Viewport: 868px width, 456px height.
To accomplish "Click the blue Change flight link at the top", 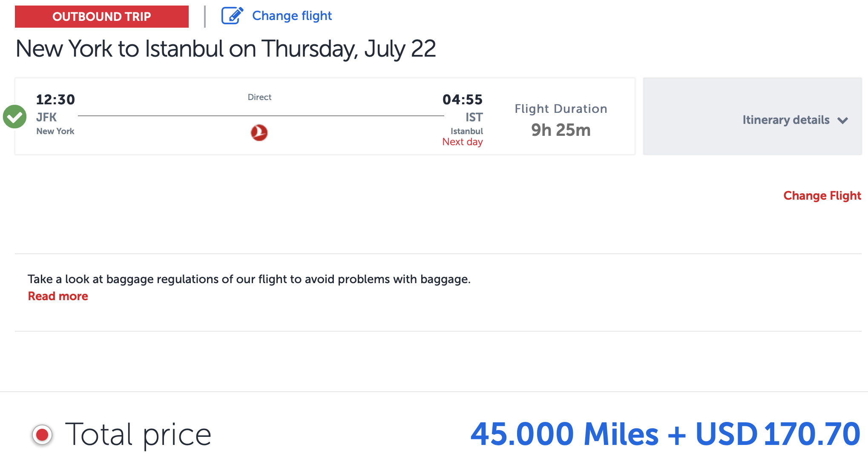I will click(x=292, y=15).
